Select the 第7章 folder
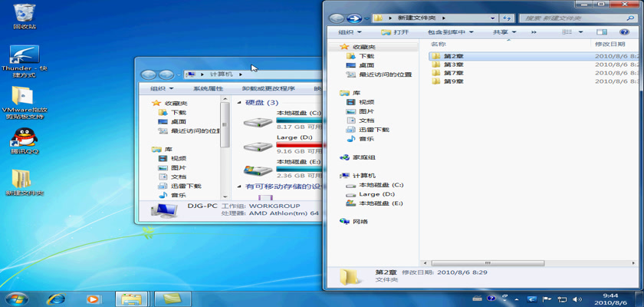Screen dimensions: 644x307 453,73
